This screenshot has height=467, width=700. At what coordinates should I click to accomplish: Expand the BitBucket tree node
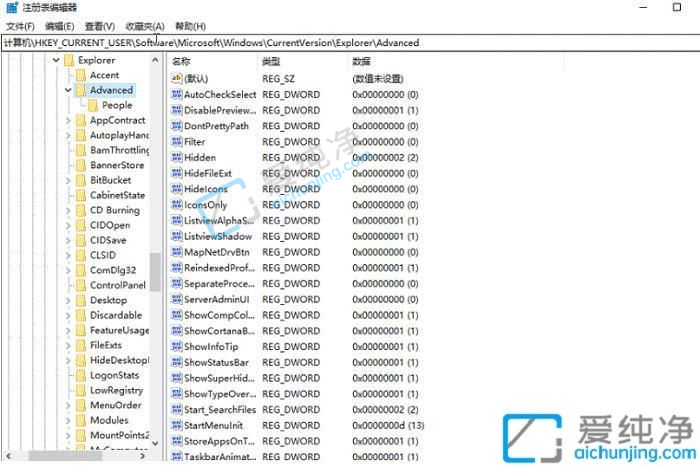[x=68, y=180]
